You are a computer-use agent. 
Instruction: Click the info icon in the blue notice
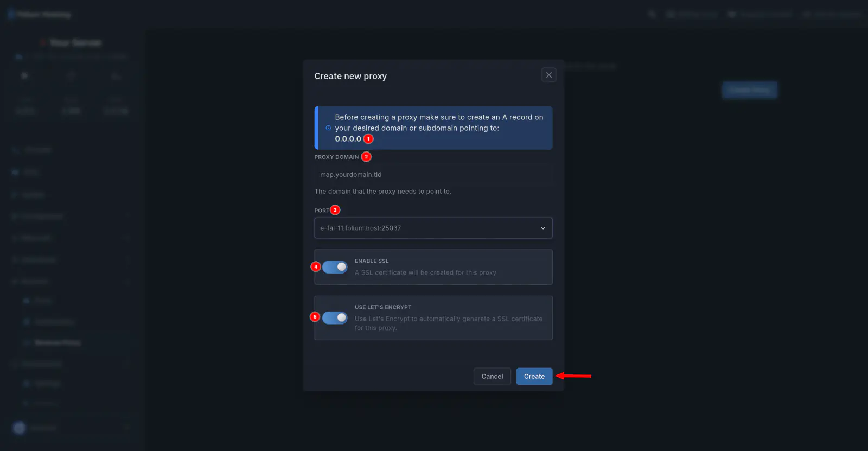[x=328, y=128]
